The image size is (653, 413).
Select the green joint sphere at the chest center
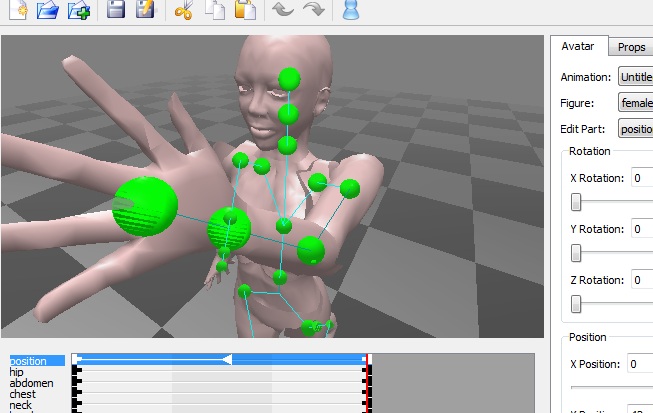[284, 226]
